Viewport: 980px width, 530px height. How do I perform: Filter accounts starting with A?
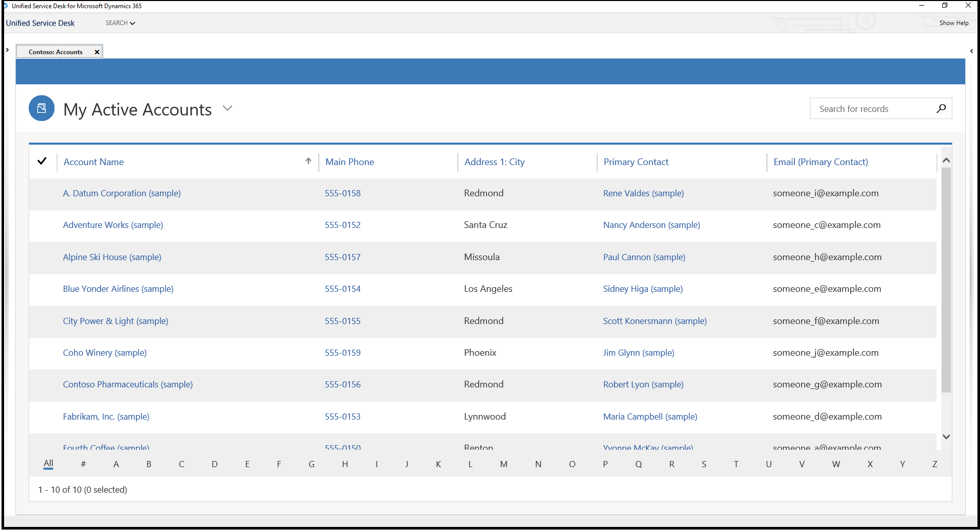pyautogui.click(x=116, y=464)
